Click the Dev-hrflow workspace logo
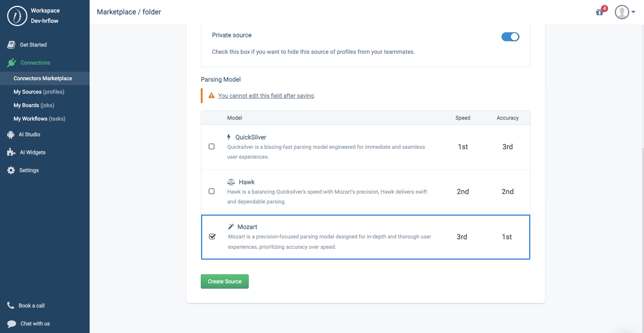Image resolution: width=644 pixels, height=333 pixels. click(17, 16)
